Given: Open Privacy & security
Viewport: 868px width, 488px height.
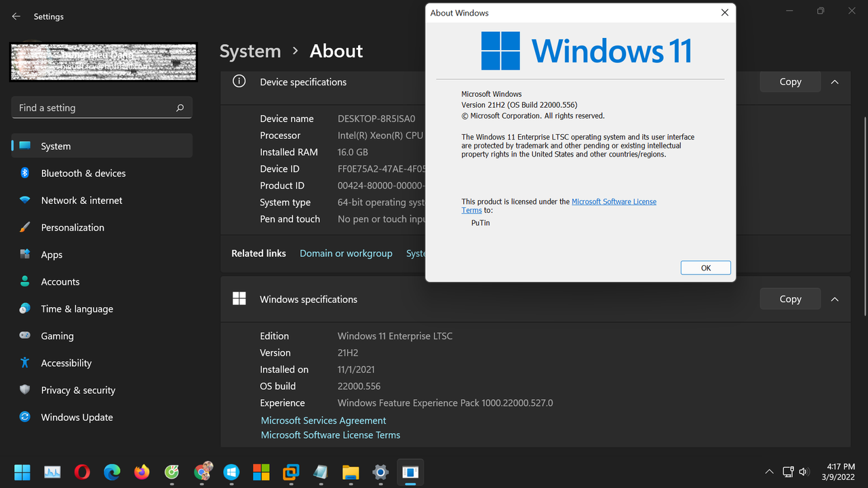Looking at the screenshot, I should pos(102,390).
